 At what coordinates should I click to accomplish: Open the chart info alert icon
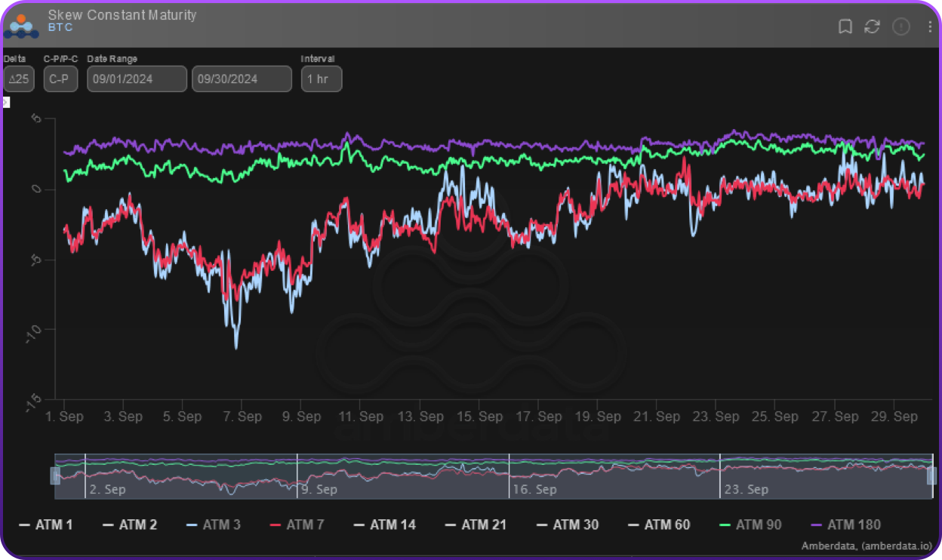pos(900,26)
